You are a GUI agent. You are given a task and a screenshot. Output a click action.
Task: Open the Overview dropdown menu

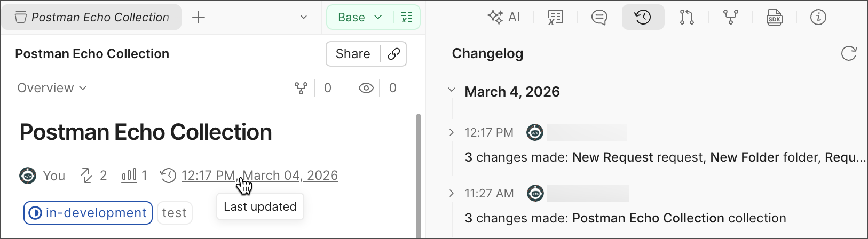52,88
